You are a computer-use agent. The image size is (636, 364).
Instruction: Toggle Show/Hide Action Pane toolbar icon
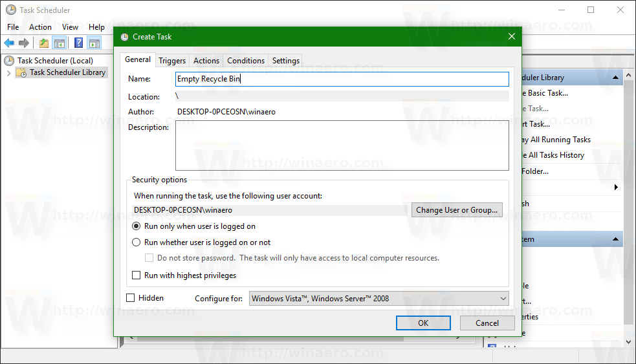coord(94,43)
